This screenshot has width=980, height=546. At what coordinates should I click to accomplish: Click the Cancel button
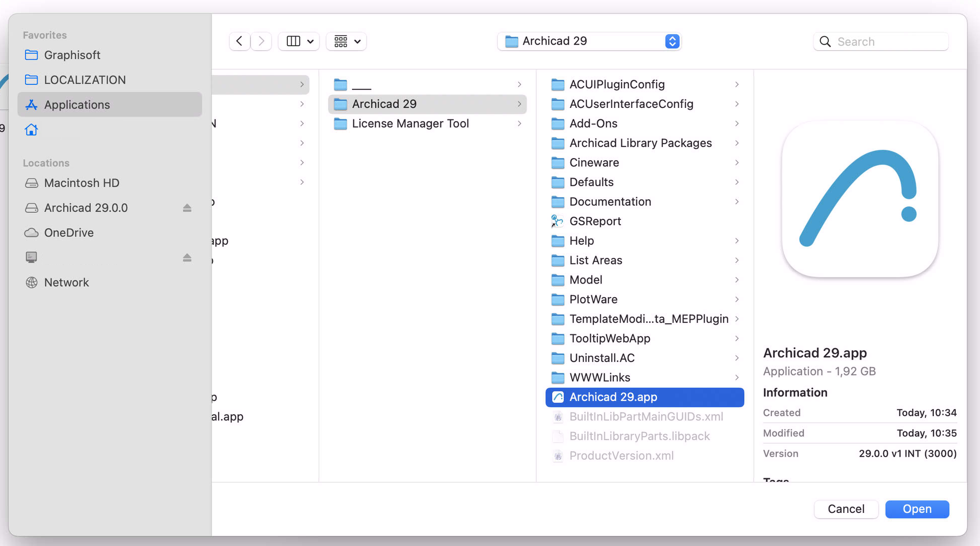(846, 509)
